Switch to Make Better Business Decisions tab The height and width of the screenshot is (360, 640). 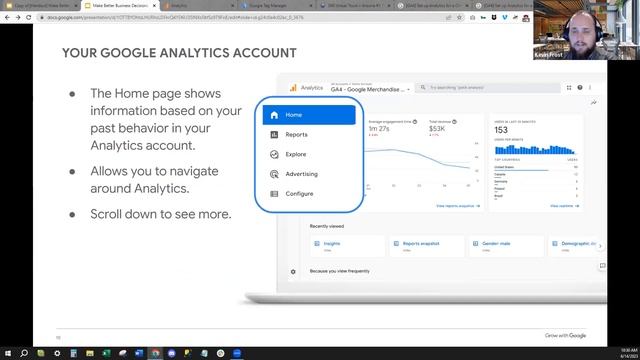(x=120, y=6)
